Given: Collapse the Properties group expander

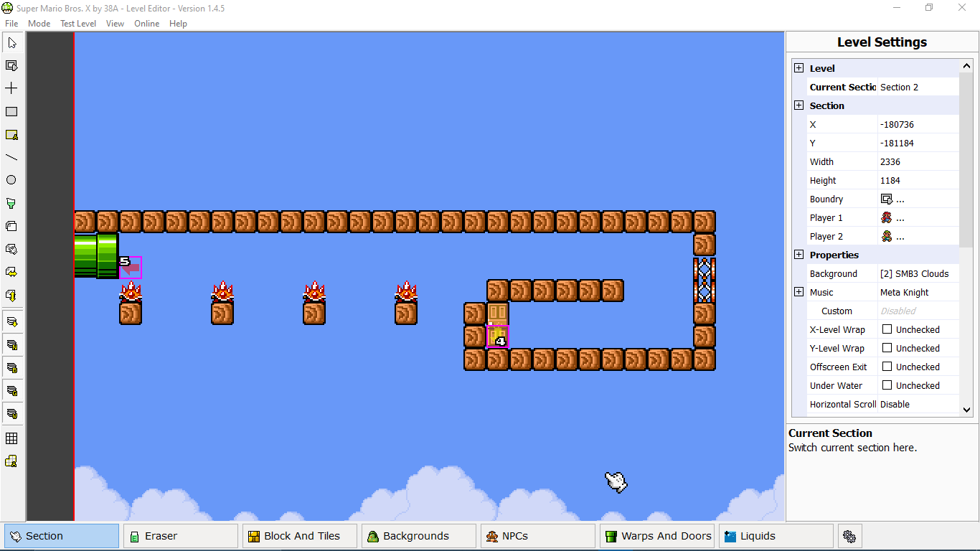Looking at the screenshot, I should pos(798,255).
